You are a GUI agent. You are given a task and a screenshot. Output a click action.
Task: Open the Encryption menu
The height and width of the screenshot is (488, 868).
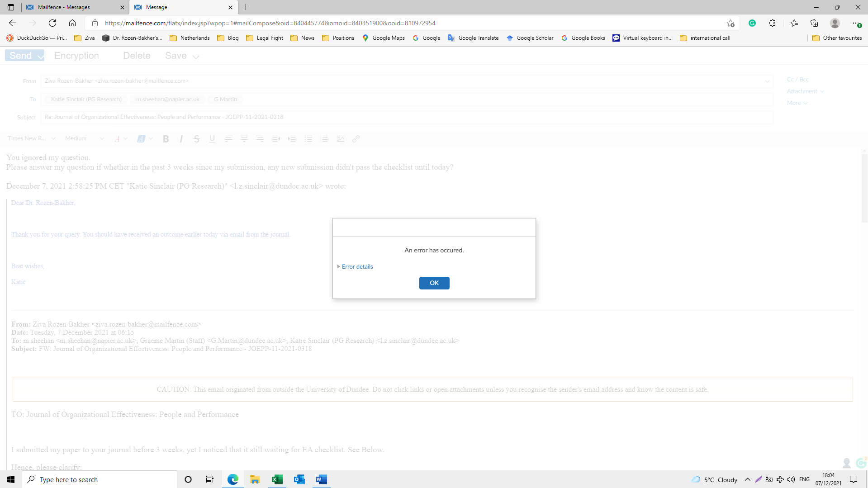pos(76,55)
